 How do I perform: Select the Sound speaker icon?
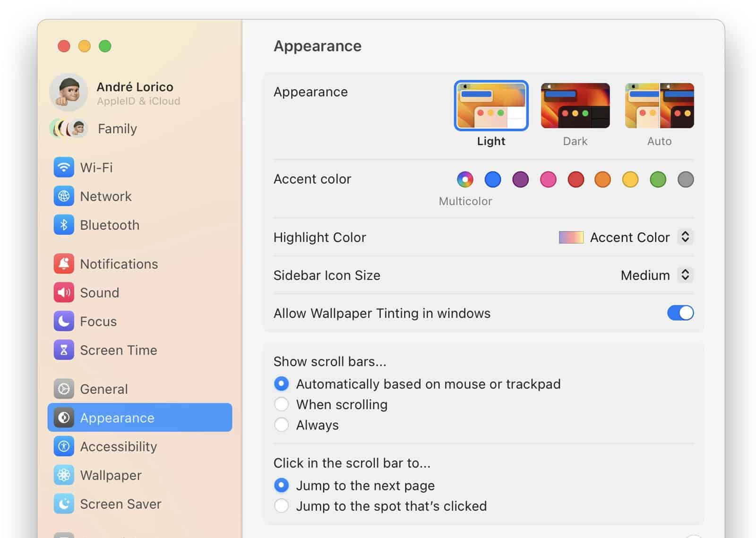[x=63, y=292]
